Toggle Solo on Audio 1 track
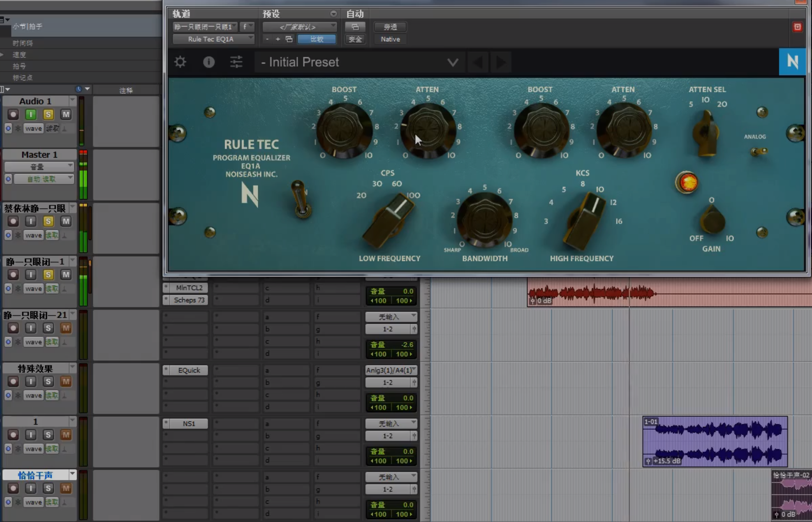Viewport: 812px width, 522px height. pyautogui.click(x=48, y=115)
